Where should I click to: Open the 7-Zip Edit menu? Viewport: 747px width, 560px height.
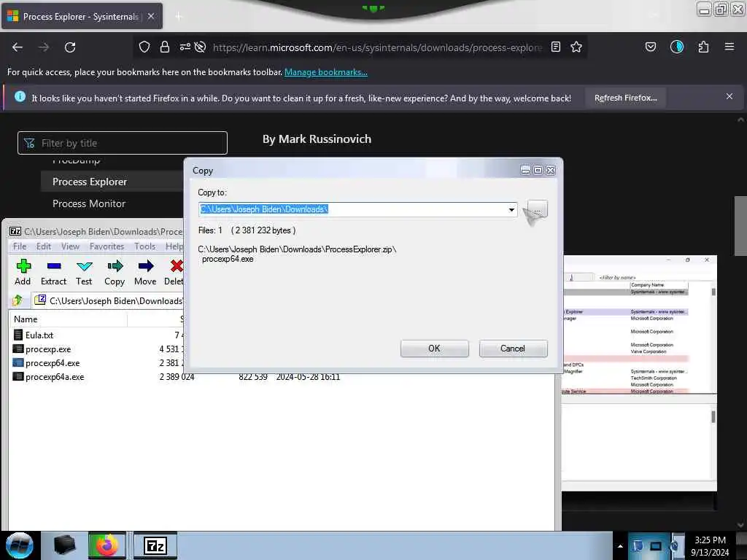(x=44, y=246)
